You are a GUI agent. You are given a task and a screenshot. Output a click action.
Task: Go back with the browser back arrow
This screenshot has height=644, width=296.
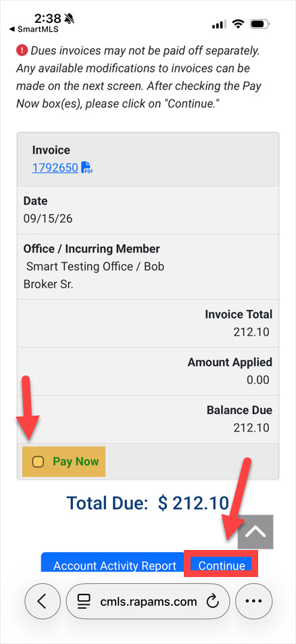point(43,601)
